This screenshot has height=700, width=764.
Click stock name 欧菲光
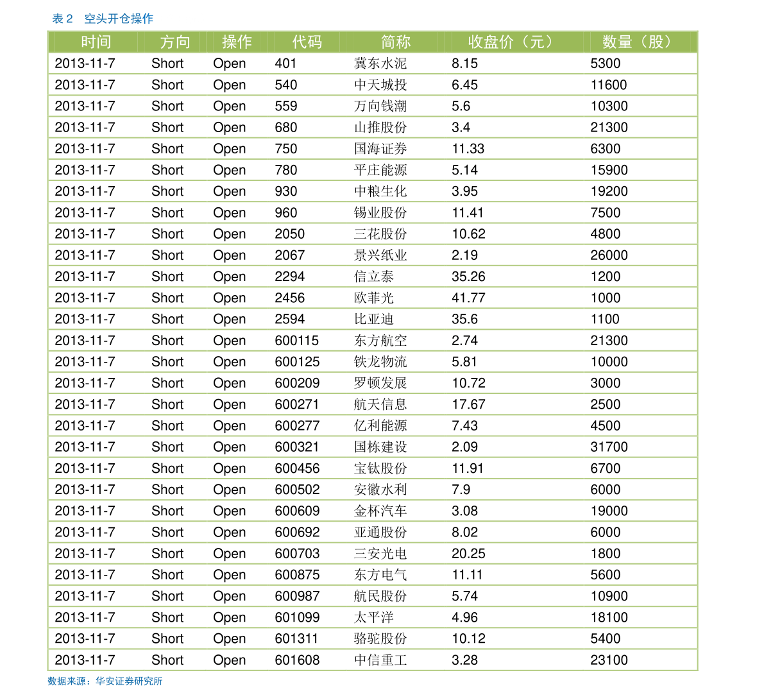tap(374, 298)
